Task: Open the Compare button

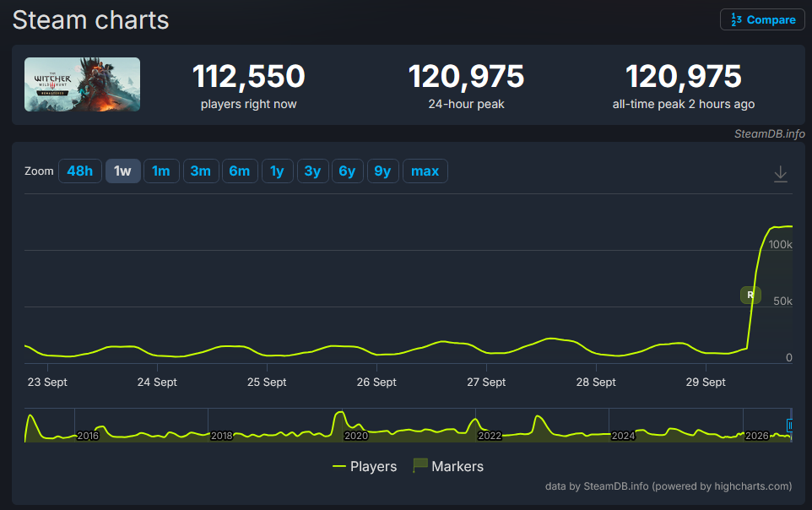Action: pos(762,19)
